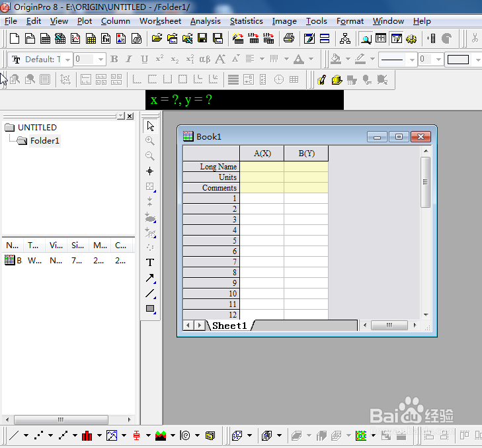Screen dimensions: 482x448
Task: Click the Open project folder icon
Action: (157, 38)
